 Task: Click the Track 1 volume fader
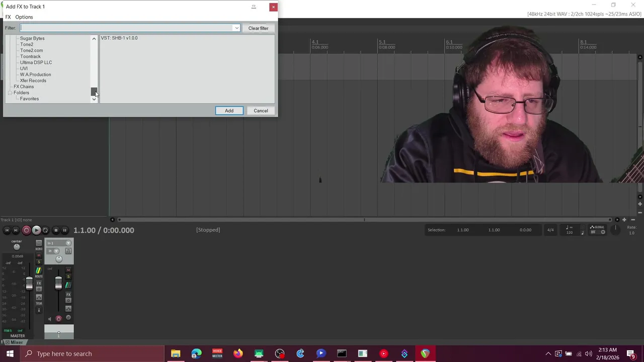59,283
